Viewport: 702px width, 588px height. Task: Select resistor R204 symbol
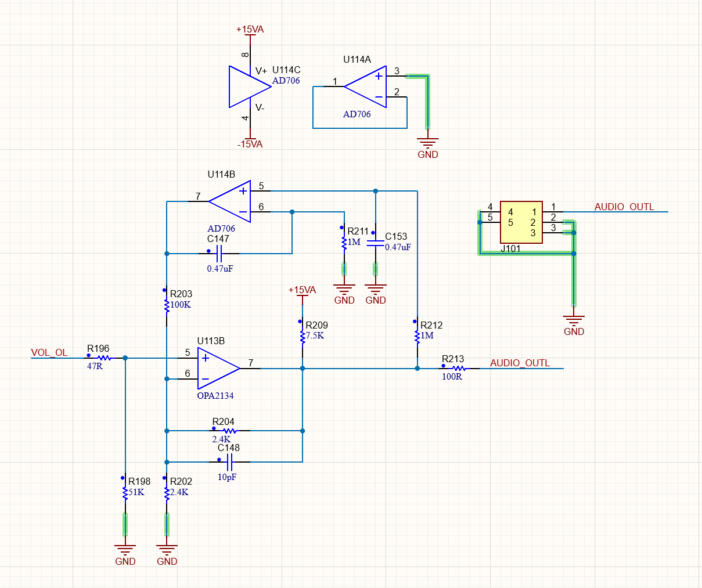230,431
